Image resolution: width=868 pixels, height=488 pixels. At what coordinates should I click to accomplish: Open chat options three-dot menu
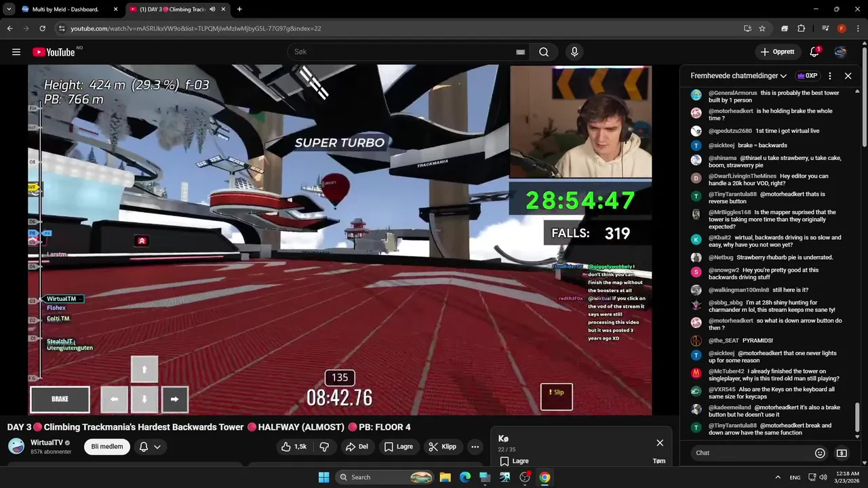[830, 76]
